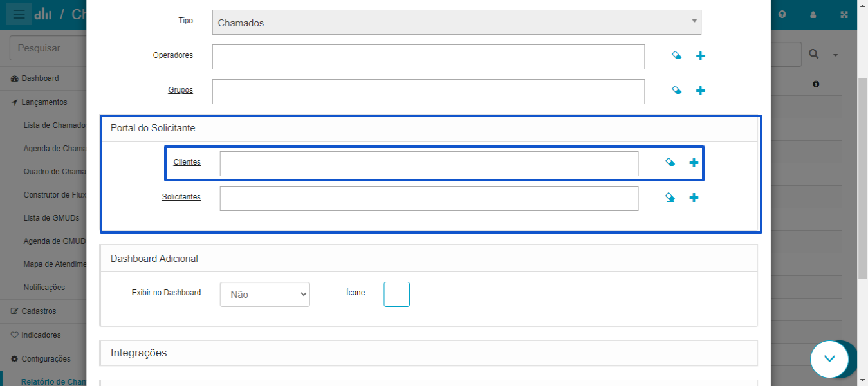868x386 pixels.
Task: Add a group with Grupos plus icon
Action: [x=701, y=91]
